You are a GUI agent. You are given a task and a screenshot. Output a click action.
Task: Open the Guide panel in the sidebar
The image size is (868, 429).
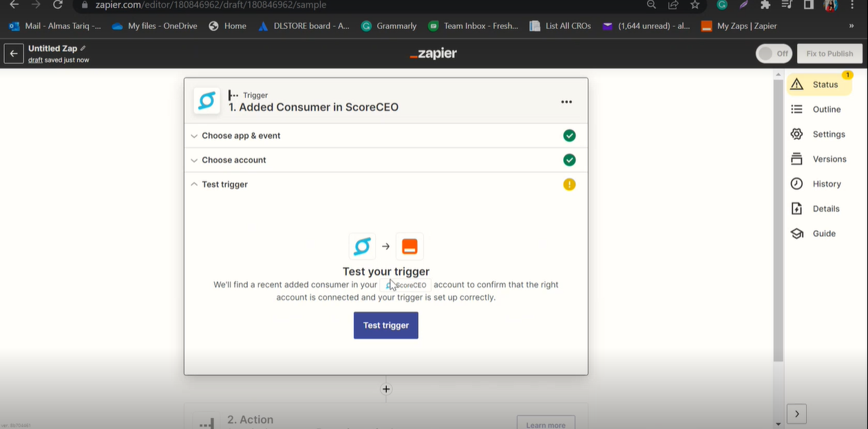814,233
